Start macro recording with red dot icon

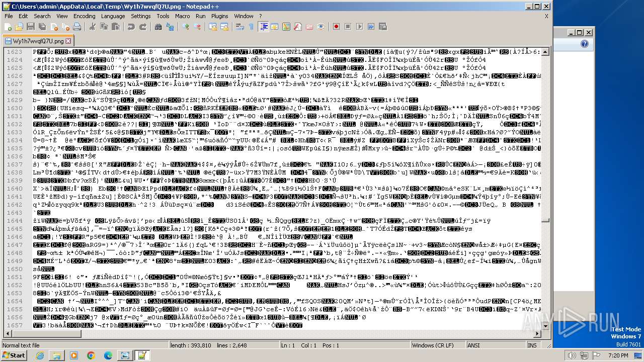pos(336,27)
